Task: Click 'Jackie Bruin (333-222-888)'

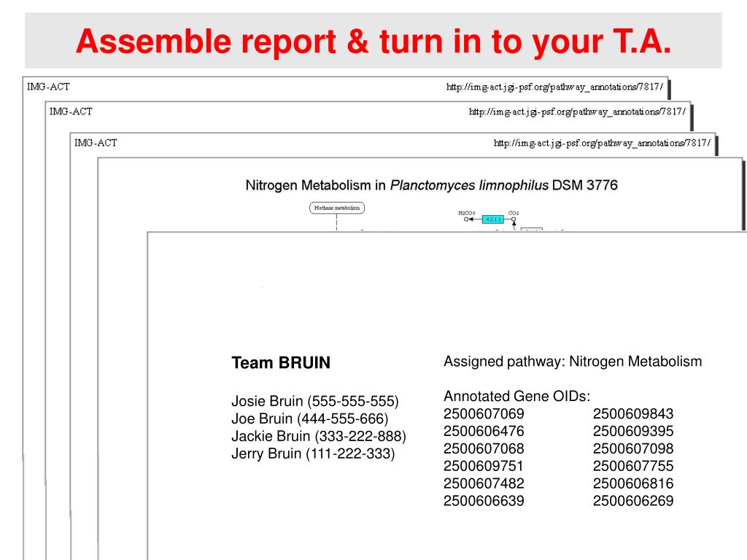Action: (319, 437)
